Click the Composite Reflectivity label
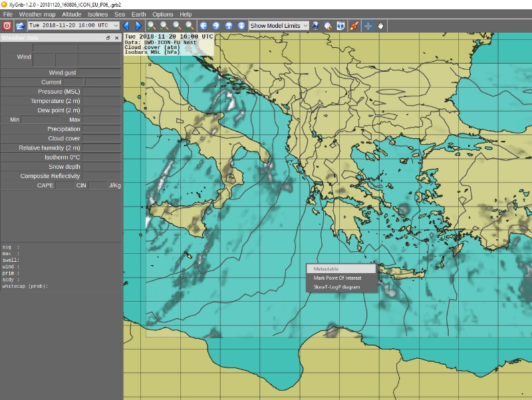Image resolution: width=532 pixels, height=400 pixels. pyautogui.click(x=51, y=176)
